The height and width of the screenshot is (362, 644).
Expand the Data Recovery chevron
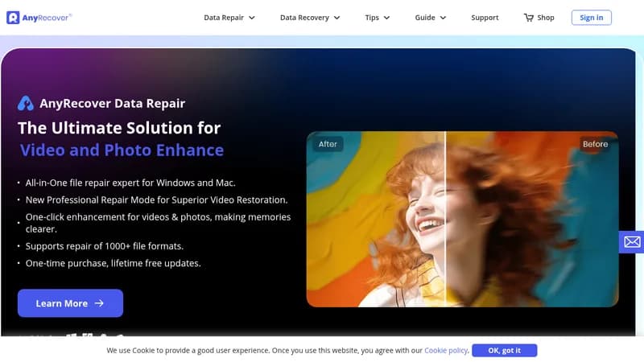(x=336, y=18)
